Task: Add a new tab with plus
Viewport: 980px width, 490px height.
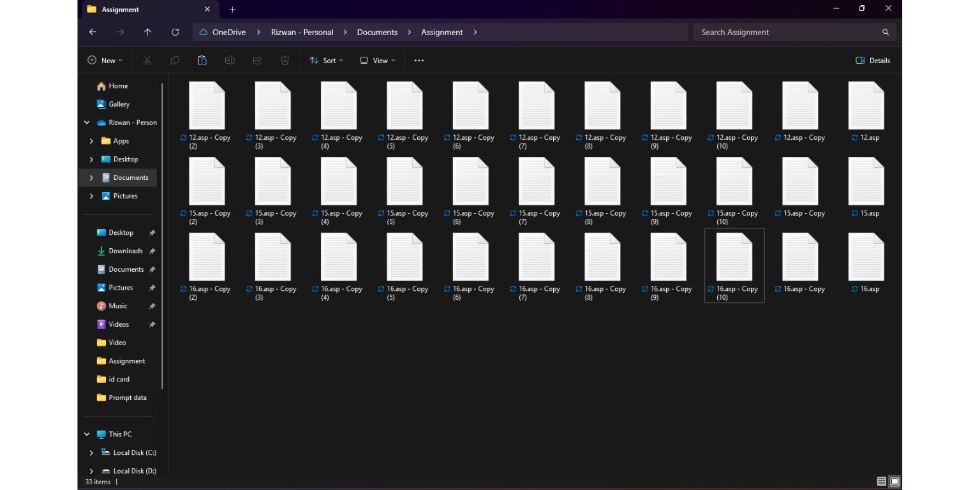Action: click(232, 9)
